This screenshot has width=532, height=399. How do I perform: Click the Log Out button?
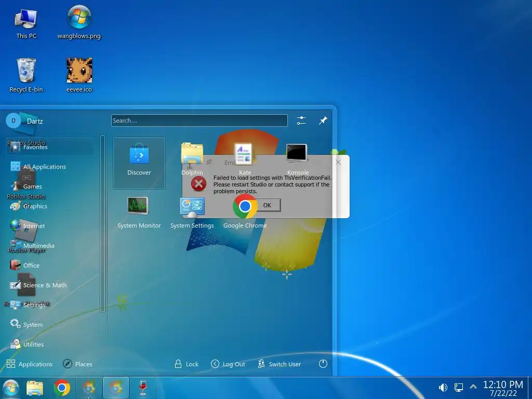[x=228, y=364]
